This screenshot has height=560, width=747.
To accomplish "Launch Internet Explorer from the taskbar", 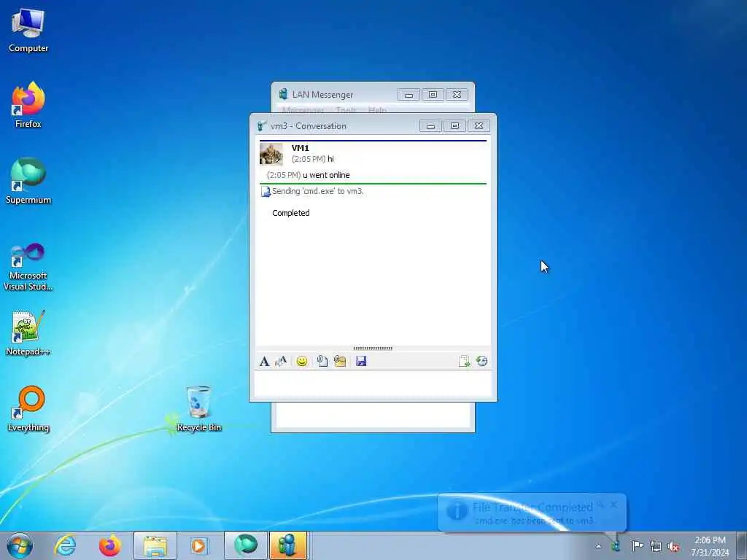I will pyautogui.click(x=65, y=545).
